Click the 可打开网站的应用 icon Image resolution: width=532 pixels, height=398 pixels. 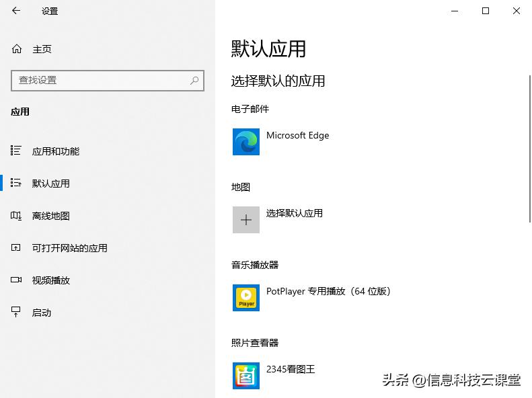click(16, 248)
